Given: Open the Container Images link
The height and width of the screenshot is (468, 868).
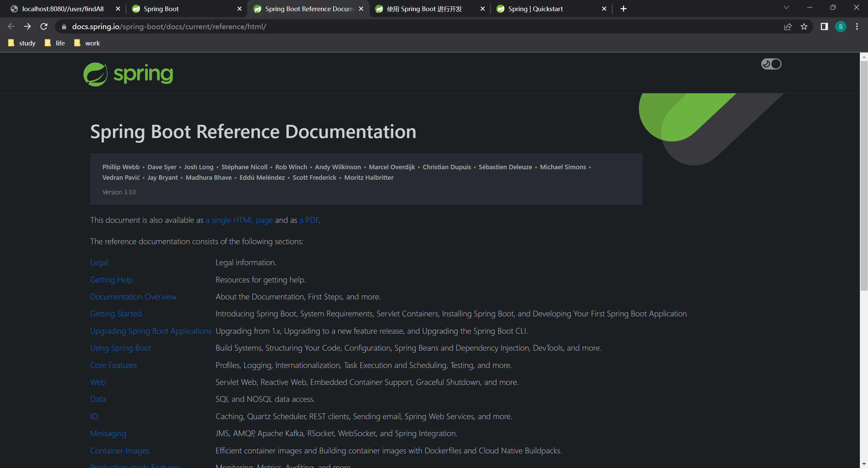Looking at the screenshot, I should click(120, 451).
